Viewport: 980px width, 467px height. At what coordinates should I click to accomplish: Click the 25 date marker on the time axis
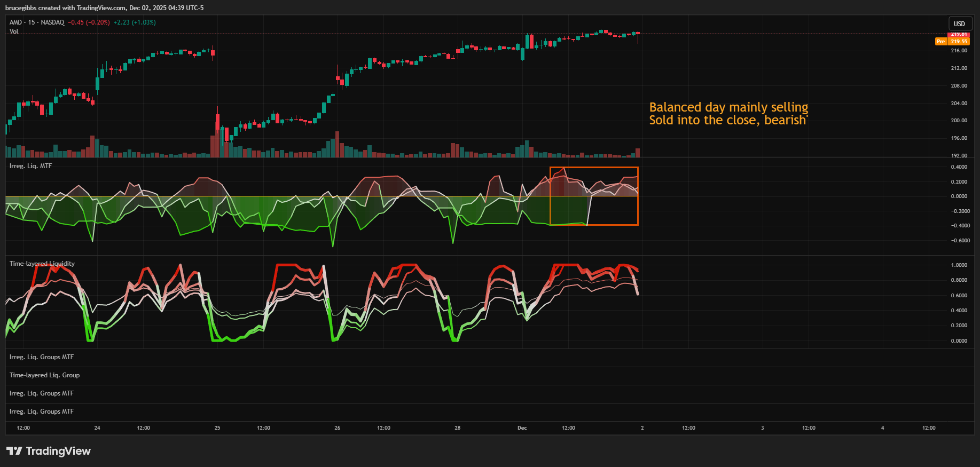pos(217,428)
